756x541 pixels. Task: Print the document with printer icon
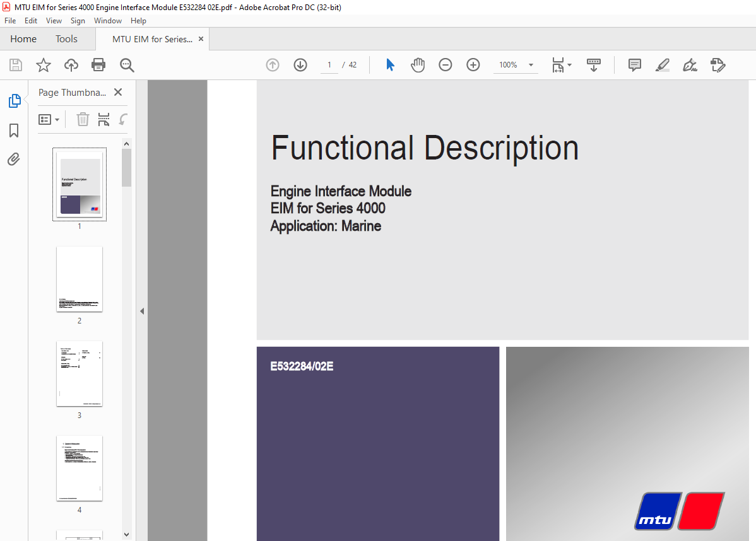[98, 65]
